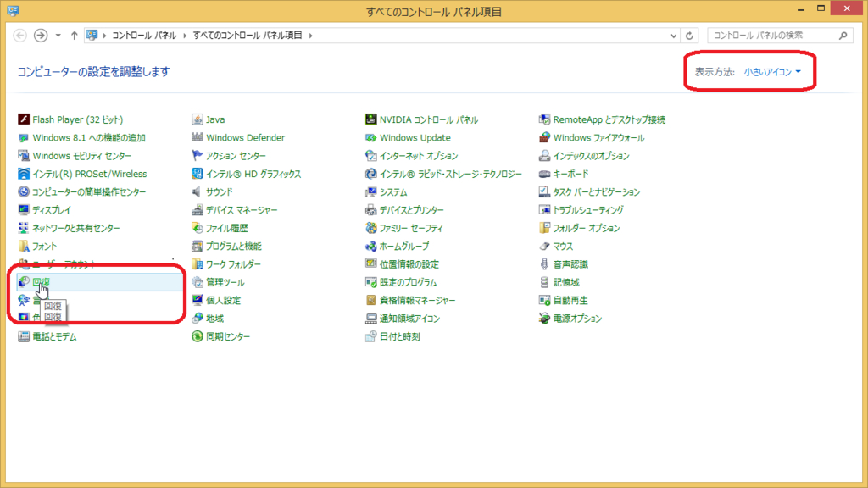This screenshot has height=488, width=868.
Task: Click the ディスプレイ icon
Action: coord(23,210)
